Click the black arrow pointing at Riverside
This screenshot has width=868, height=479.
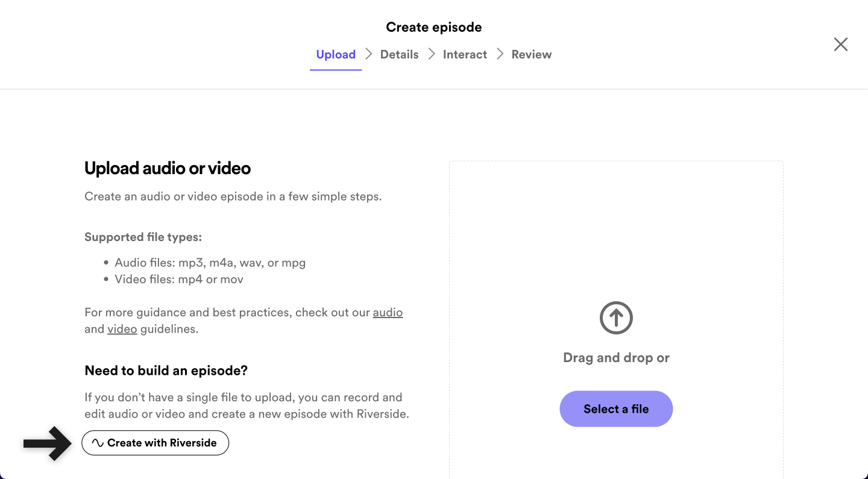coord(48,443)
